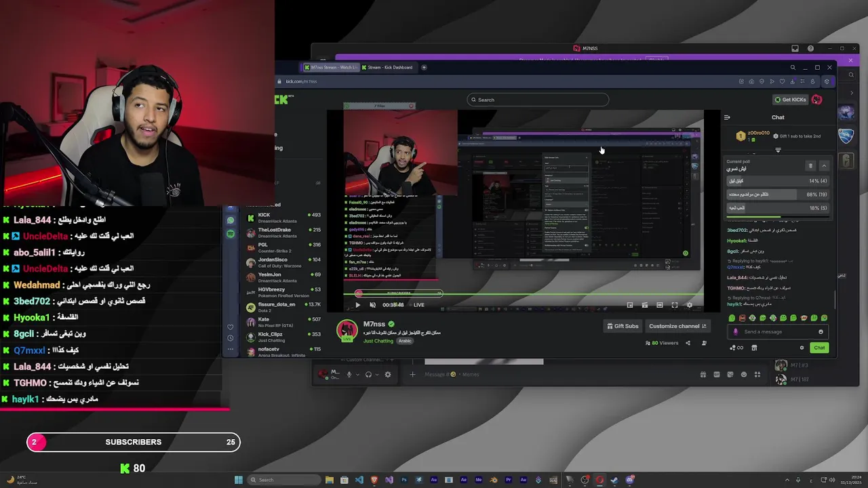Open video player settings gear
This screenshot has width=868, height=488.
690,305
